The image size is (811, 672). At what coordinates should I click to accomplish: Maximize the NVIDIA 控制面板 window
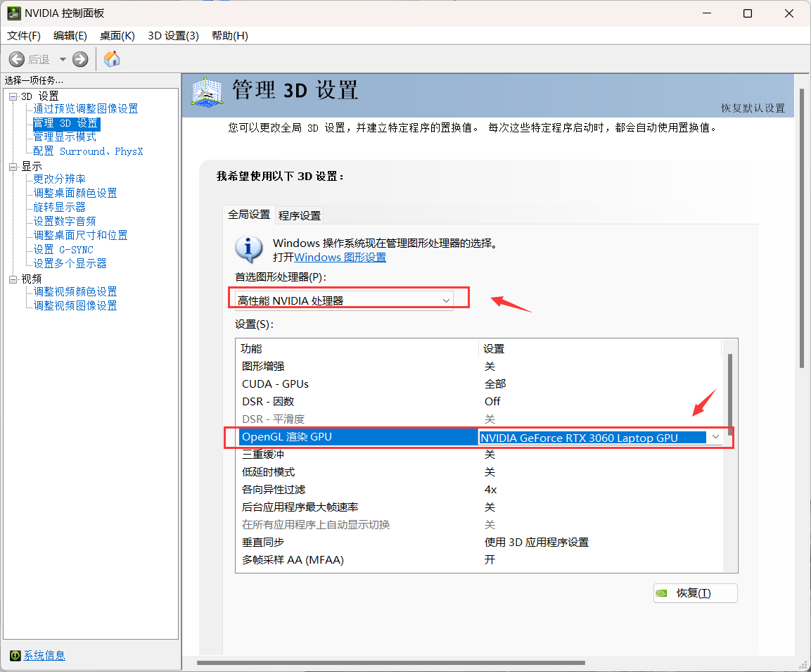(x=748, y=13)
